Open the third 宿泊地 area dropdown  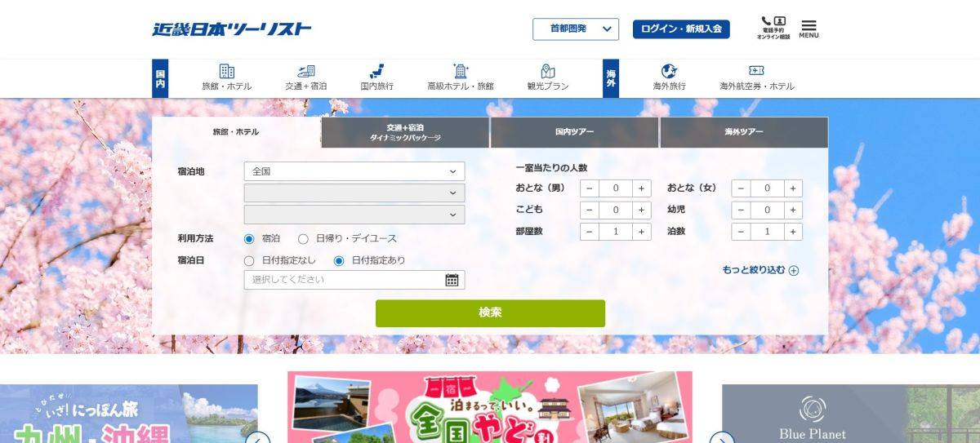click(354, 215)
